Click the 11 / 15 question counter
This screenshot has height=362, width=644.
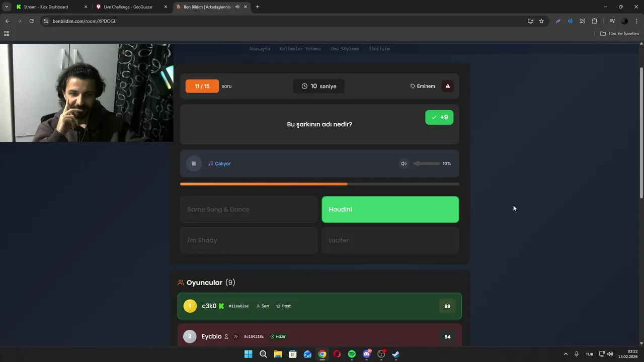(x=202, y=86)
